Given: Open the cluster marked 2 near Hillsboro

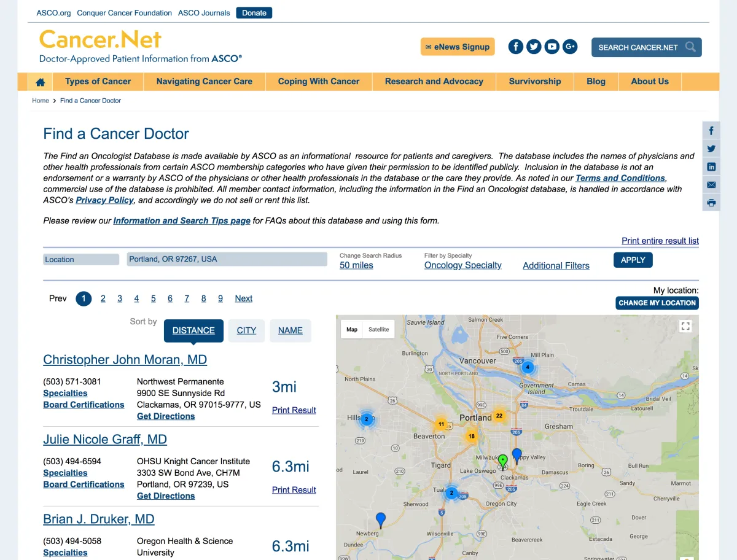Looking at the screenshot, I should 366,419.
